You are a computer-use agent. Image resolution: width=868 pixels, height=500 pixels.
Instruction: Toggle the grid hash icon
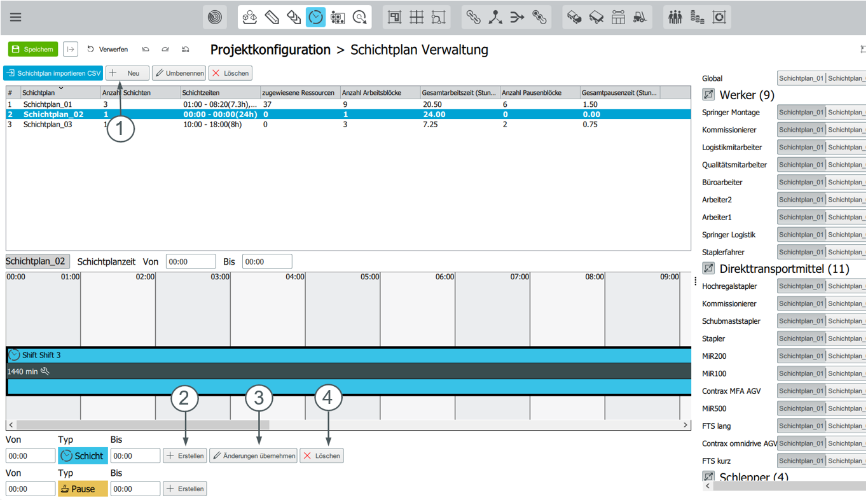tap(417, 17)
